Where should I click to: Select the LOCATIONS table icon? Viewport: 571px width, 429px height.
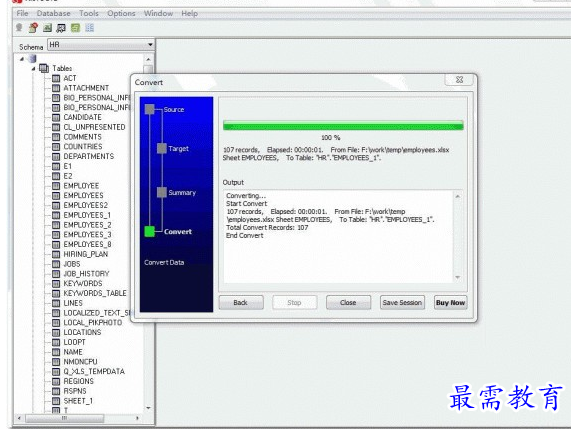point(56,332)
